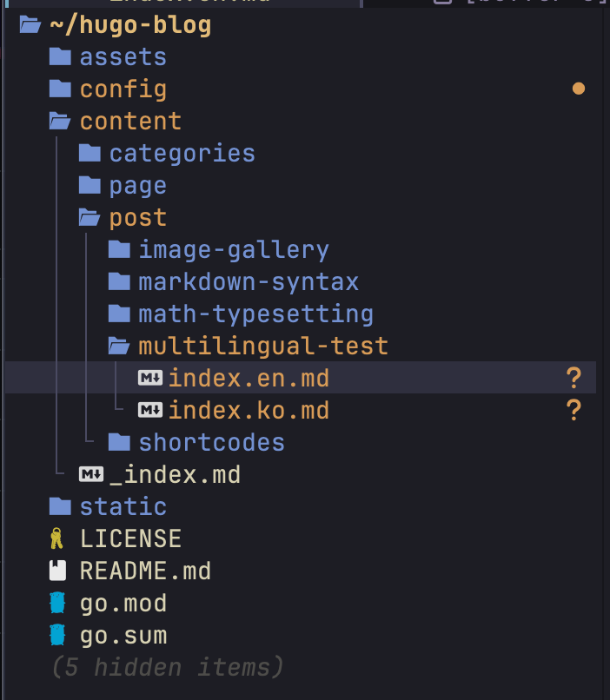Click the untracked marker beside index.ko.md

(574, 410)
